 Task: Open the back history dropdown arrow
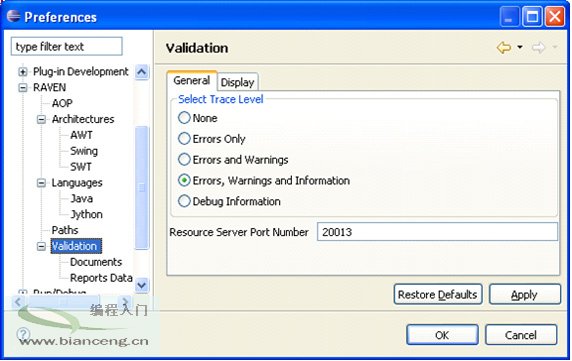click(520, 47)
